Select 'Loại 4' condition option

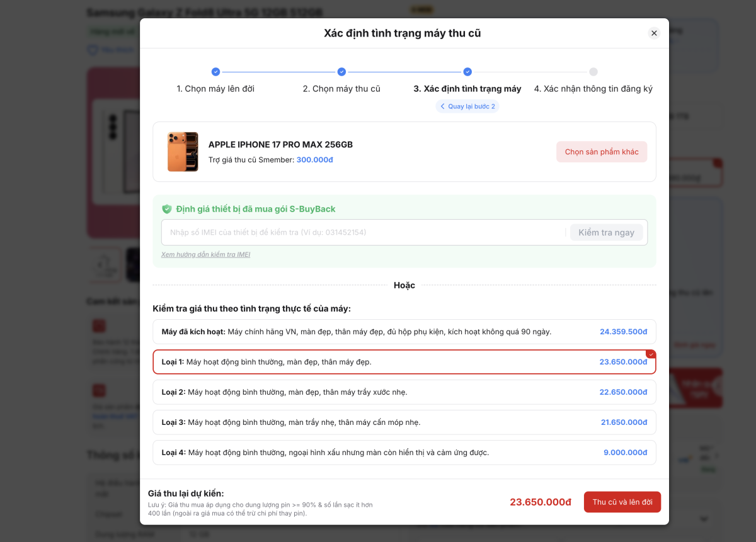tap(404, 453)
